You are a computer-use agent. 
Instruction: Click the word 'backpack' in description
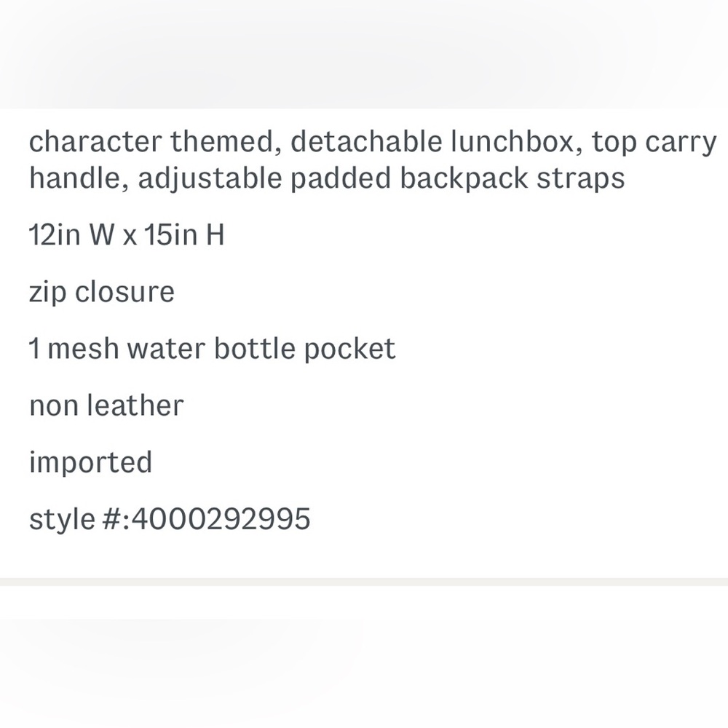click(464, 178)
